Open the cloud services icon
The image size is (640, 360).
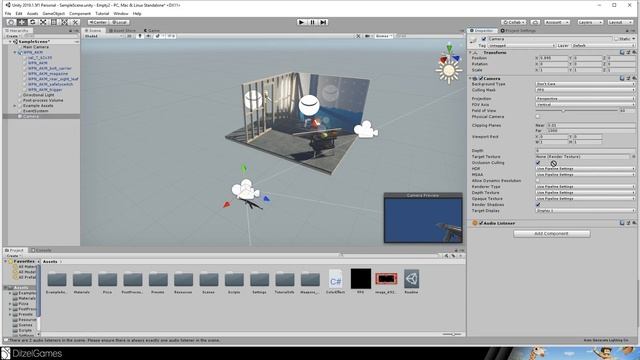pyautogui.click(x=536, y=22)
